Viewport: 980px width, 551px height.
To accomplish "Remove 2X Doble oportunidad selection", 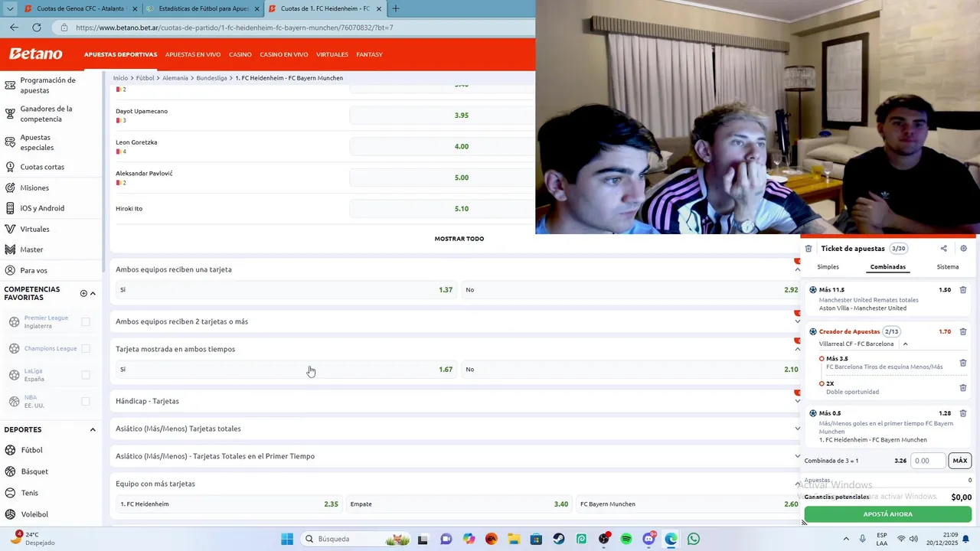I will pos(963,387).
